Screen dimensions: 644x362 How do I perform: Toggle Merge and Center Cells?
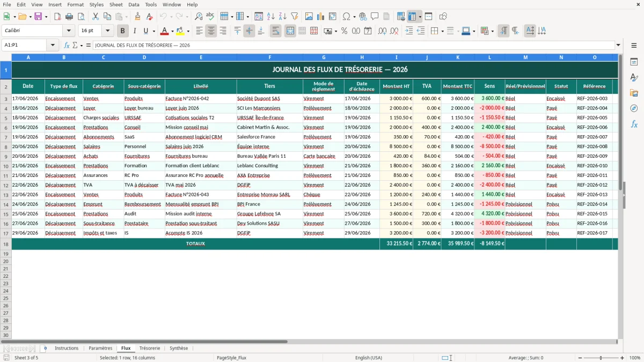290,31
